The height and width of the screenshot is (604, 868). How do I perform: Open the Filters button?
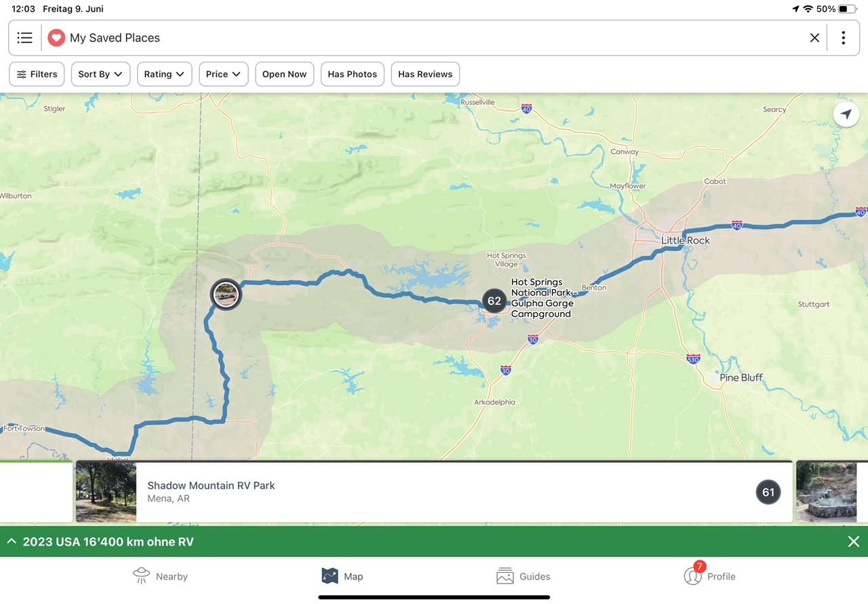[x=37, y=75]
